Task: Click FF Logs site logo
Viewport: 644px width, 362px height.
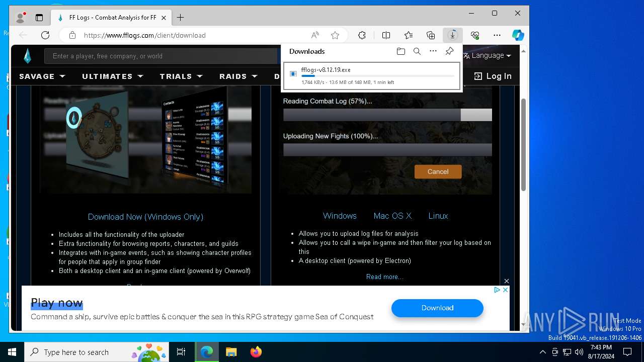Action: (27, 56)
